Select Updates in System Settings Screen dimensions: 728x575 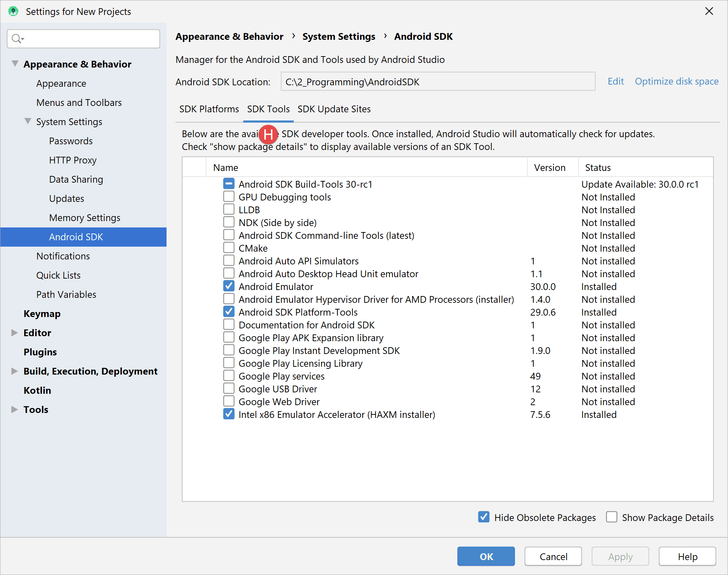pyautogui.click(x=66, y=198)
